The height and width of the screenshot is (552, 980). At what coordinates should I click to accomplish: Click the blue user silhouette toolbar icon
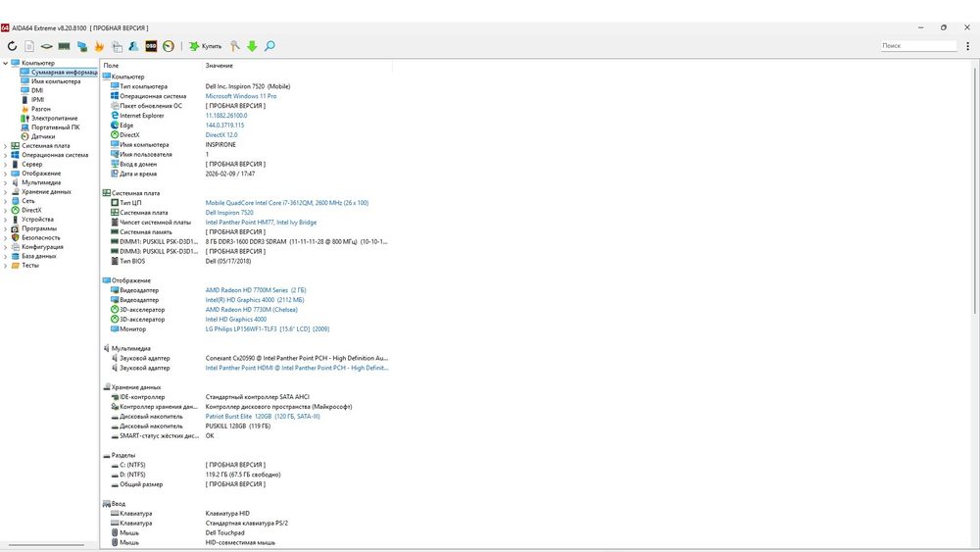(133, 46)
